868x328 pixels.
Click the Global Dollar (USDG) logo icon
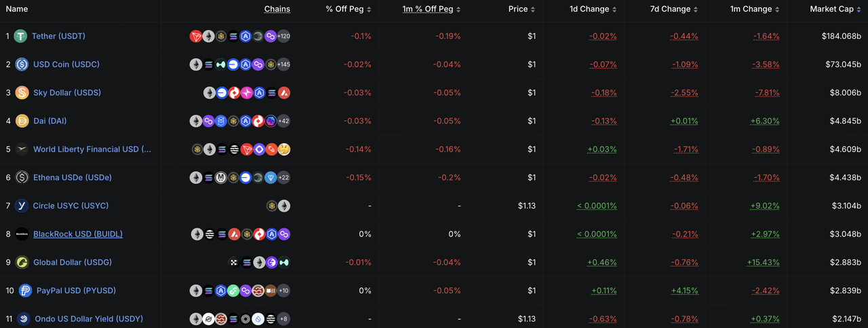22,262
